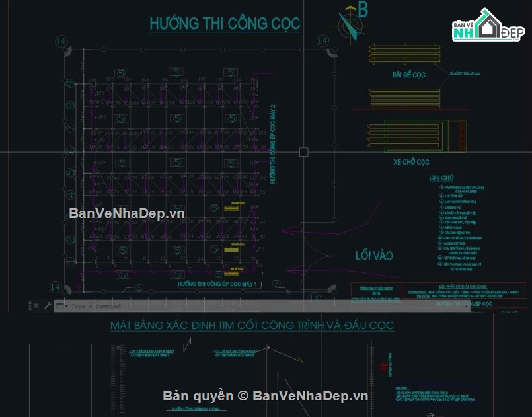Close the command line window
Viewport: 532px width, 417px height.
point(36,306)
